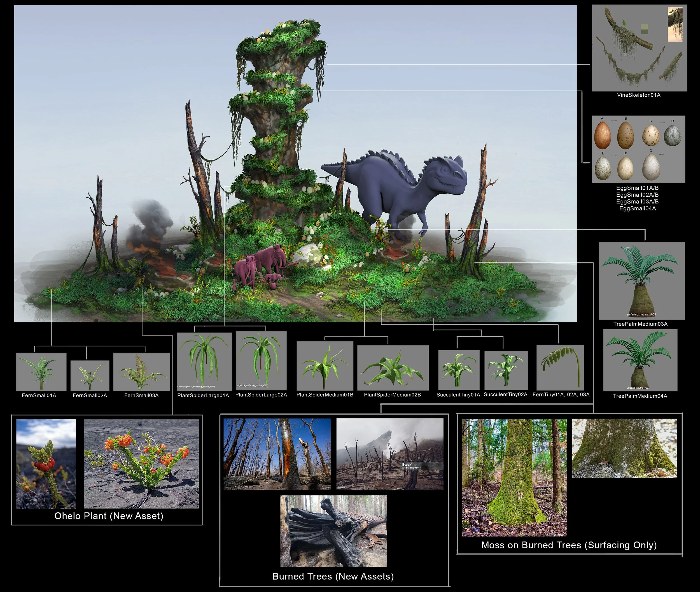The height and width of the screenshot is (592, 700).
Task: Click the "EggSmall04A" label
Action: tap(637, 208)
